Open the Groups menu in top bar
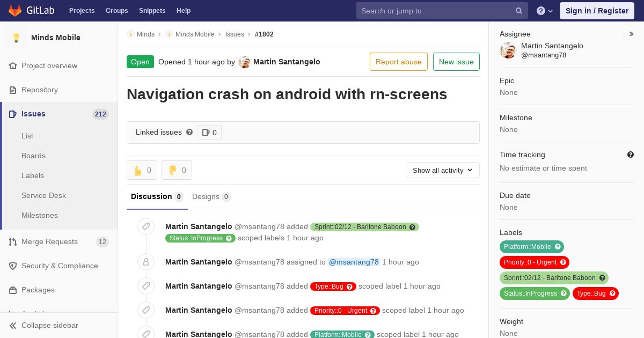This screenshot has height=338, width=644. [116, 11]
